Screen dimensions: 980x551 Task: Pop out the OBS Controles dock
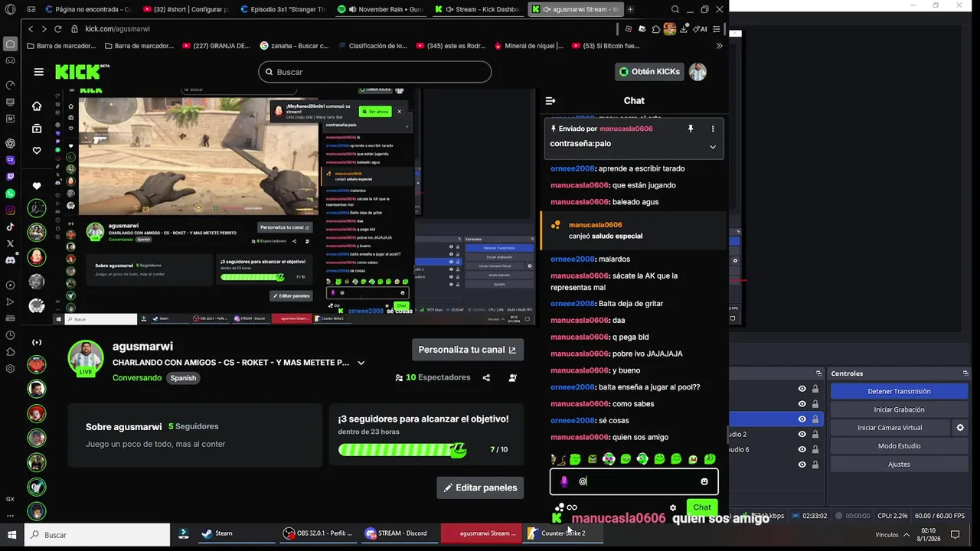point(966,373)
